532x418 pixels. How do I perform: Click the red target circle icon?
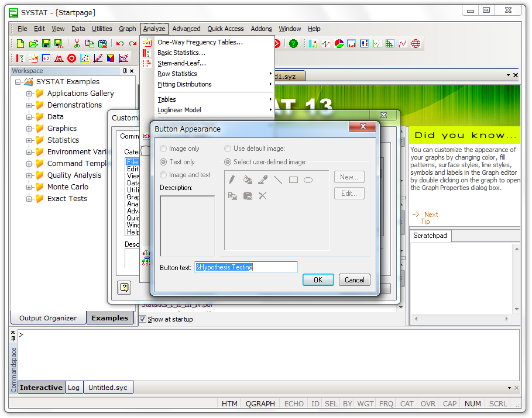(x=71, y=58)
